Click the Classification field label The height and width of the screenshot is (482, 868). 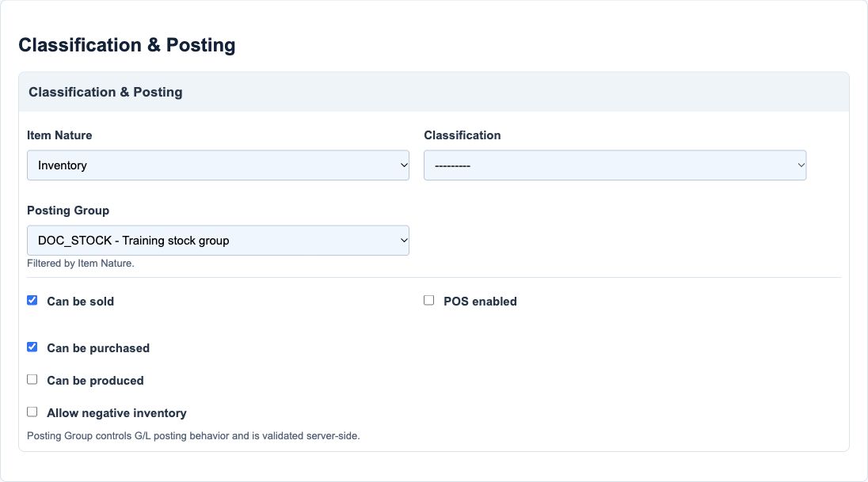pos(463,135)
